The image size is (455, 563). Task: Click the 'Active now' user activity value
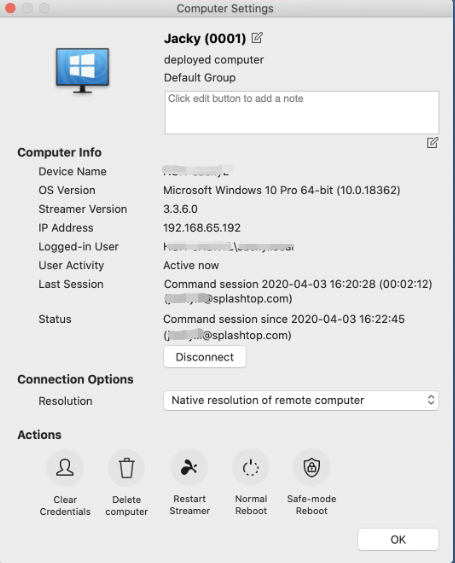(191, 265)
